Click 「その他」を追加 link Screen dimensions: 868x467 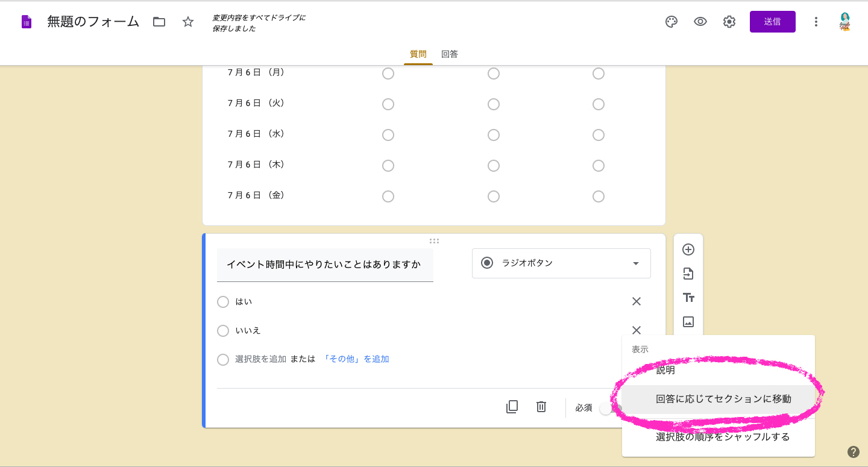tap(356, 359)
